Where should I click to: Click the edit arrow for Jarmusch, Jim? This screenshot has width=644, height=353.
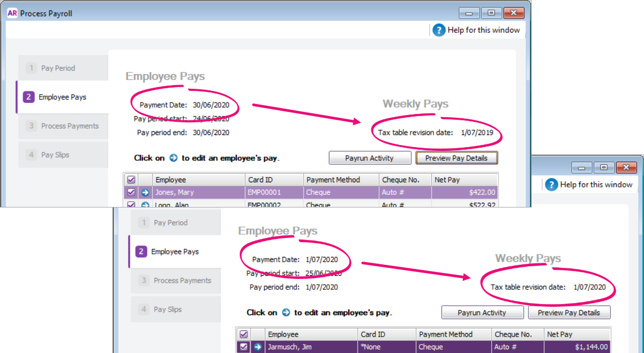(x=258, y=347)
